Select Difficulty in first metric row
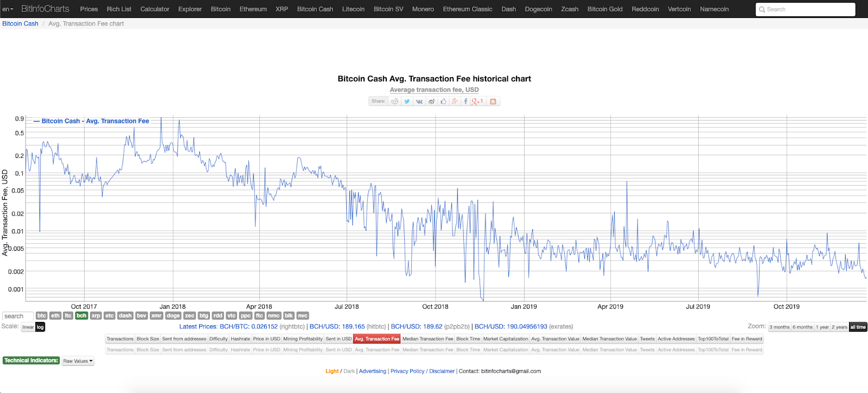 [x=219, y=339]
